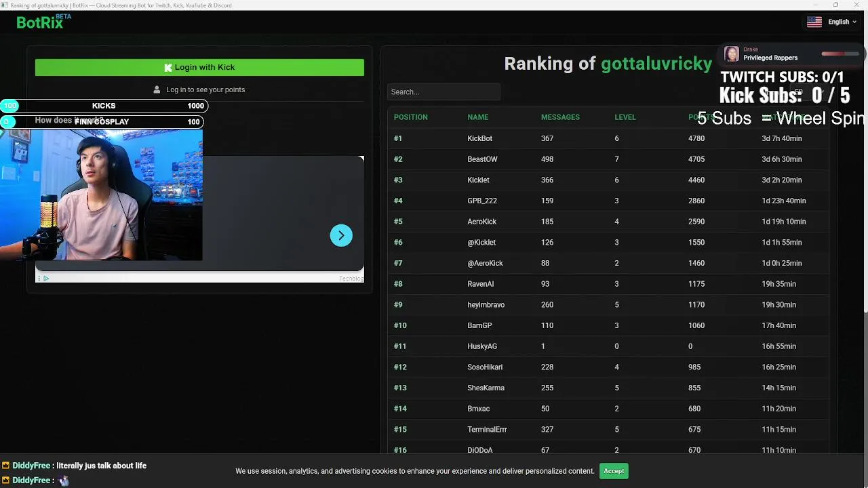Select the Bmxac name
Screen dimensions: 868x488
click(x=479, y=409)
